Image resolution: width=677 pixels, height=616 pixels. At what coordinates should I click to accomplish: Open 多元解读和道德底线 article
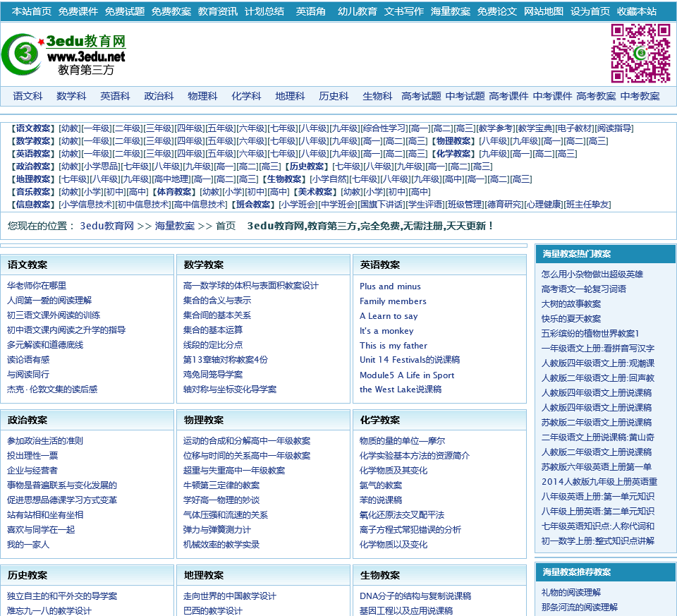pos(45,345)
